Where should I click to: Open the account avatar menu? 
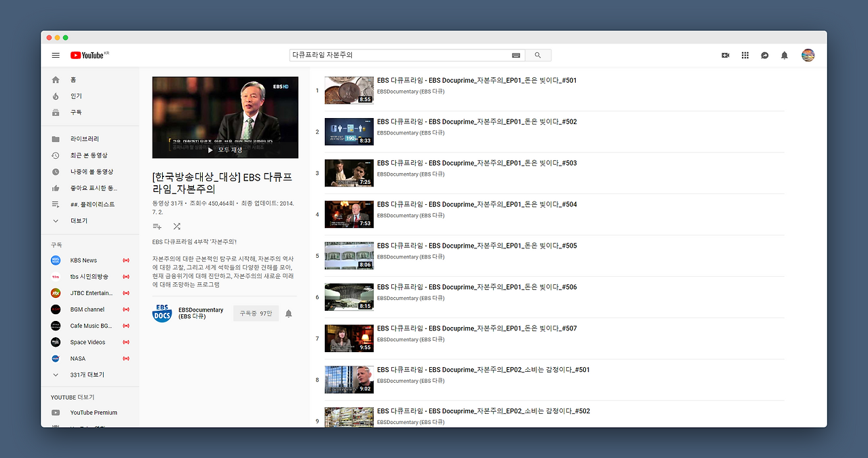(x=808, y=55)
